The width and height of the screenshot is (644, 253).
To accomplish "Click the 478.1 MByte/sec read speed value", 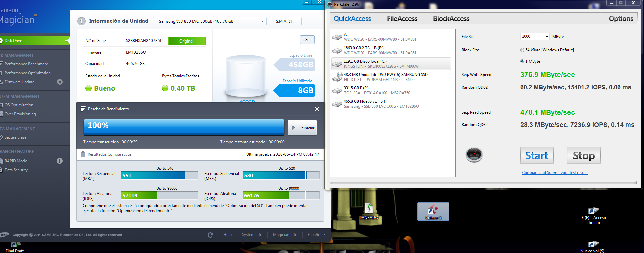I will (547, 112).
